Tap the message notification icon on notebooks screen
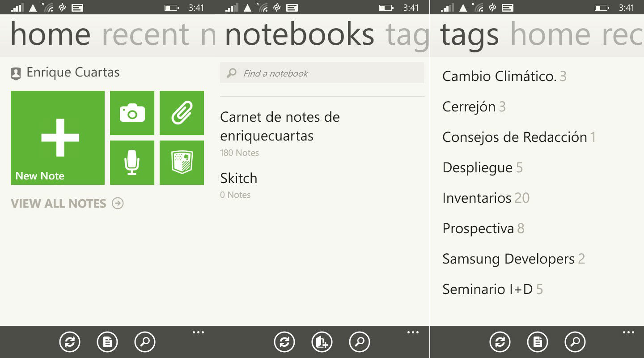Image resolution: width=644 pixels, height=358 pixels. (x=292, y=8)
